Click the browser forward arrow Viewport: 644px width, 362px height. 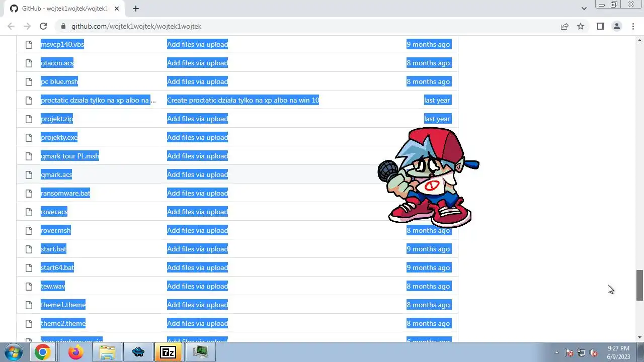(x=27, y=26)
